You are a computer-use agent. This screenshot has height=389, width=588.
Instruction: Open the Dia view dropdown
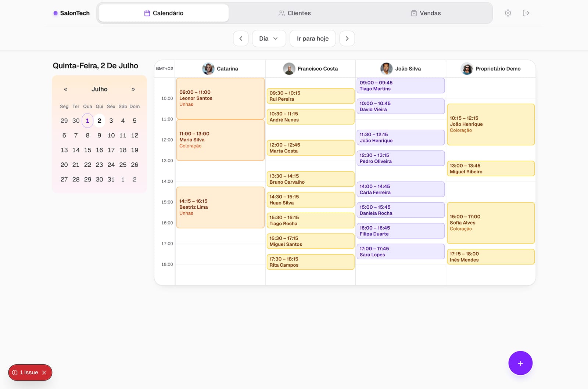[x=269, y=39]
